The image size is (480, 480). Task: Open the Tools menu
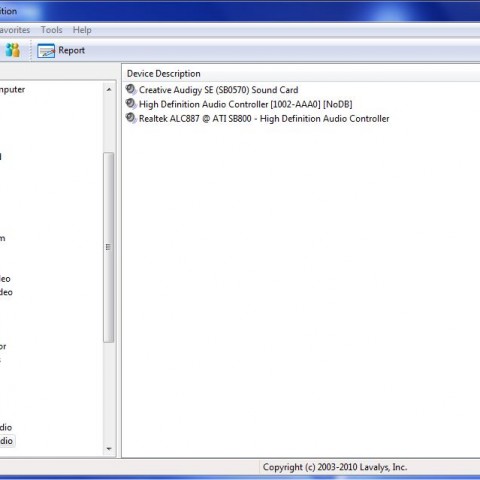tap(51, 30)
